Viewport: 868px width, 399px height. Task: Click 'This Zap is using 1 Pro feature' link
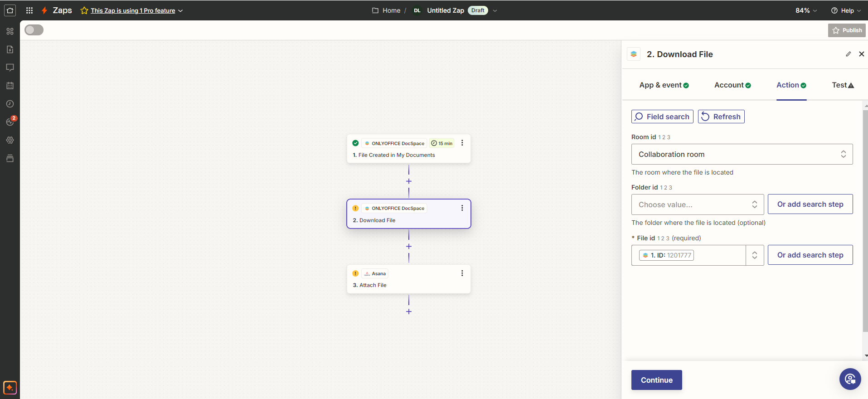[133, 10]
